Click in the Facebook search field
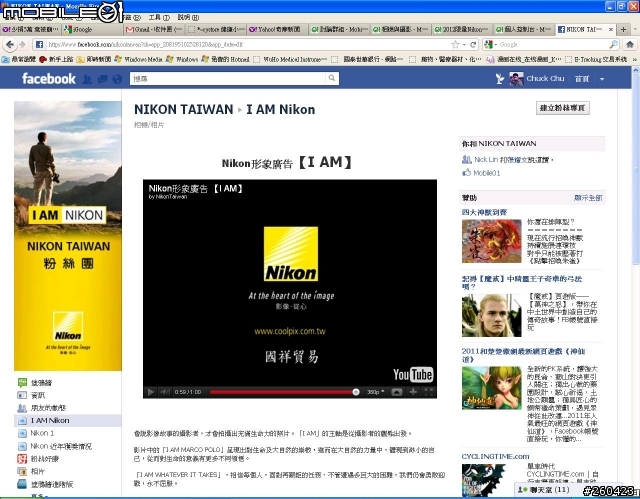The width and height of the screenshot is (640, 499). point(229,78)
